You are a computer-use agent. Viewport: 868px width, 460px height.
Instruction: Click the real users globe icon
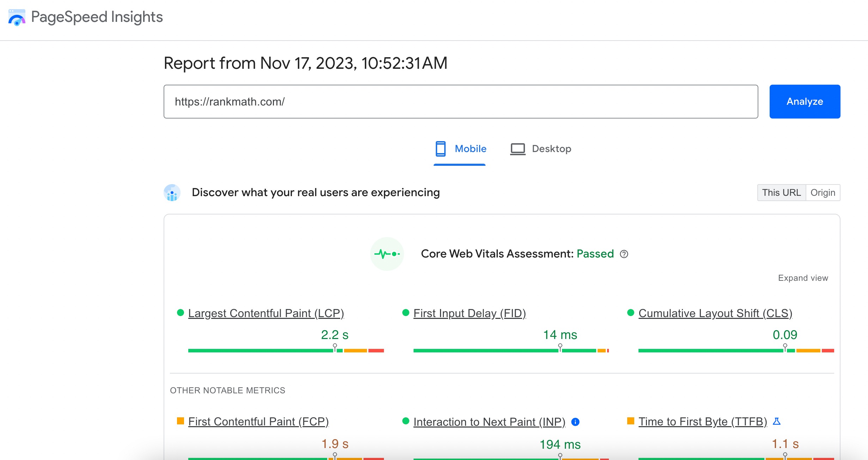tap(172, 193)
